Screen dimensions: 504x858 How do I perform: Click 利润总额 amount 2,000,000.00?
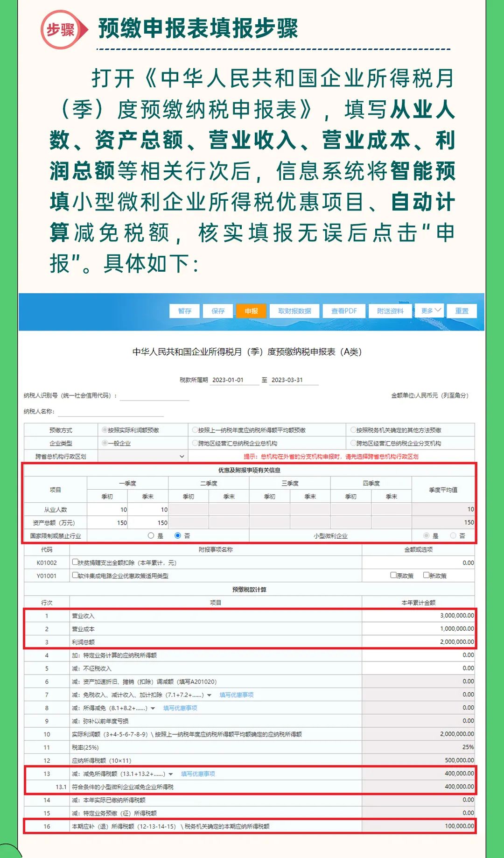pyautogui.click(x=418, y=642)
